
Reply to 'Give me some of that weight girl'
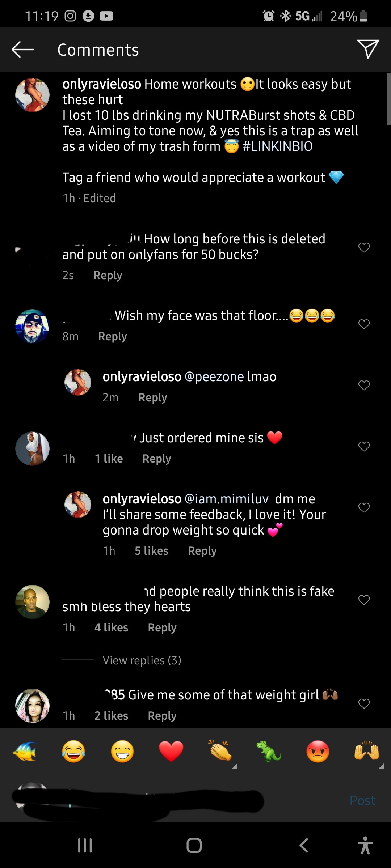click(162, 716)
